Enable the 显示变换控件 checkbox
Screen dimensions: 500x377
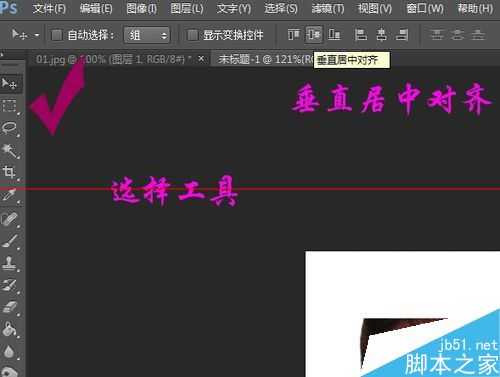click(x=192, y=35)
